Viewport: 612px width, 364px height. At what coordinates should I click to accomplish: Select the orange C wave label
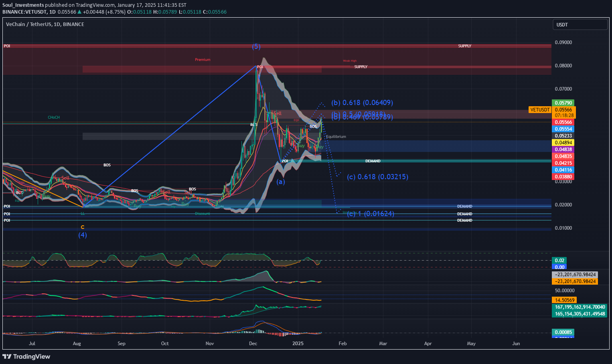coord(83,227)
